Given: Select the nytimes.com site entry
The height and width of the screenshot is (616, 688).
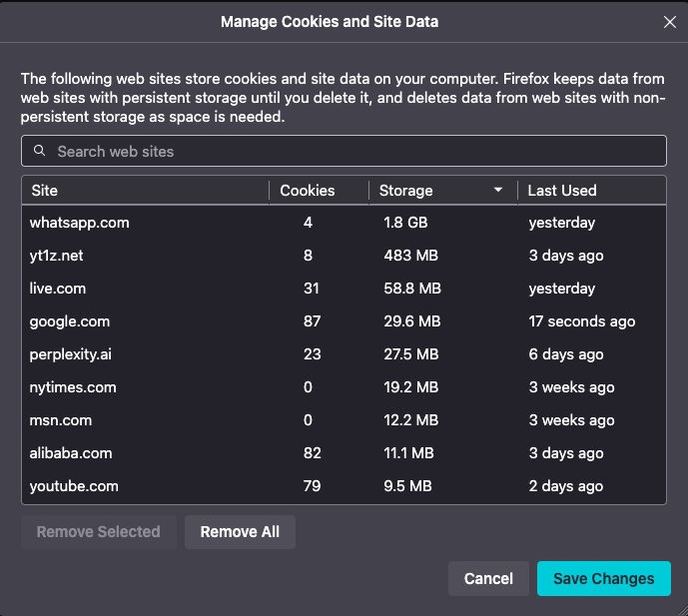Looking at the screenshot, I should click(73, 387).
